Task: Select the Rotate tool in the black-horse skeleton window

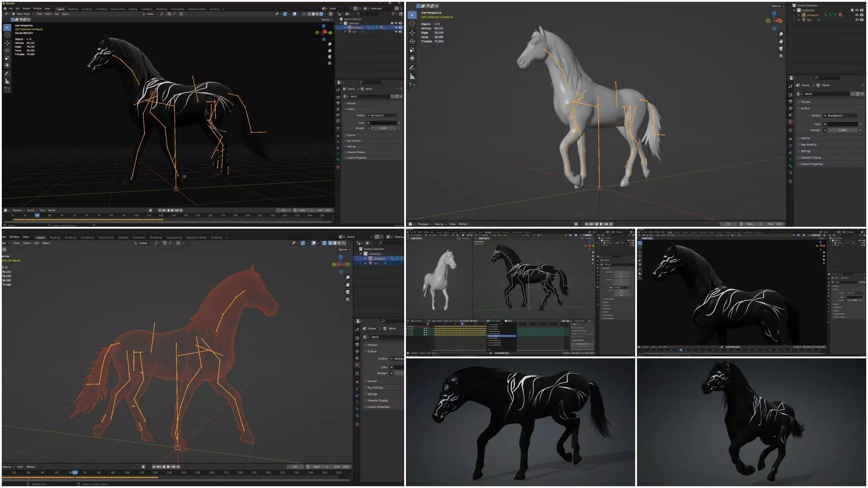Action: coord(7,50)
